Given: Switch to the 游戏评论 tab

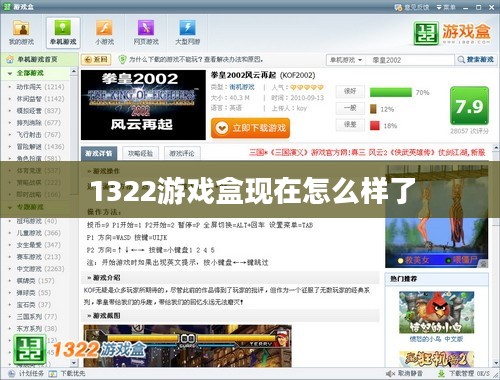Looking at the screenshot, I should click(x=182, y=153).
